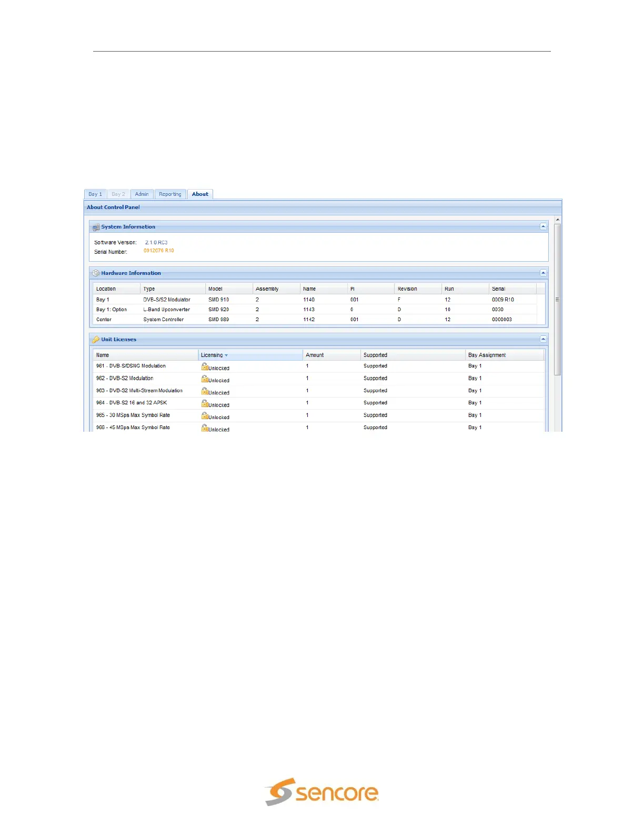
Task: Click the scrollbar up arrow of About panel
Action: [557, 220]
